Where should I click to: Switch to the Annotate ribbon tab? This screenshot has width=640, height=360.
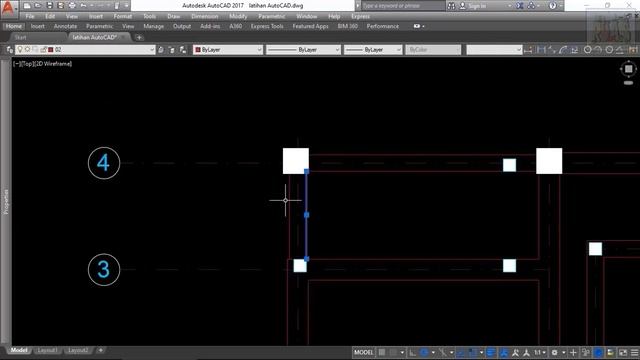coord(65,26)
